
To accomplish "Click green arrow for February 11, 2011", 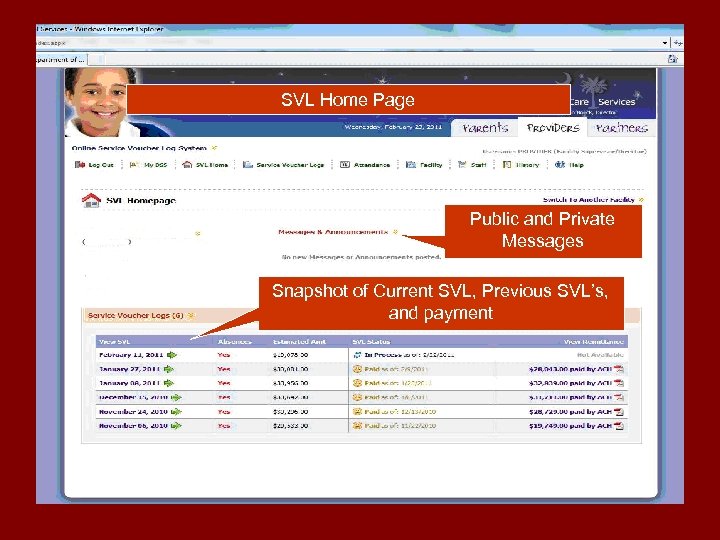I will pos(172,355).
